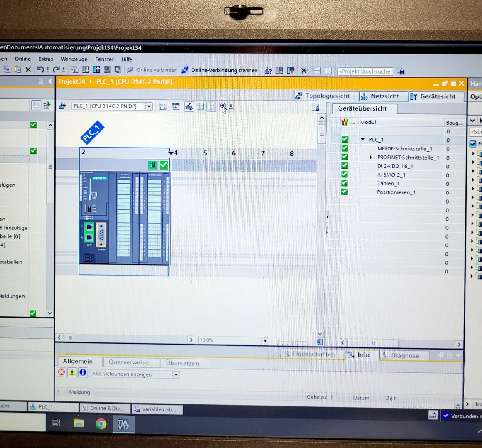Click the green check on PLC module graphic

[164, 165]
